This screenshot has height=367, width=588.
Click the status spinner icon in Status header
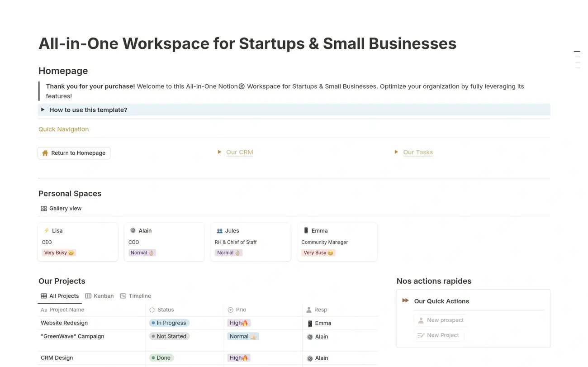tap(152, 310)
